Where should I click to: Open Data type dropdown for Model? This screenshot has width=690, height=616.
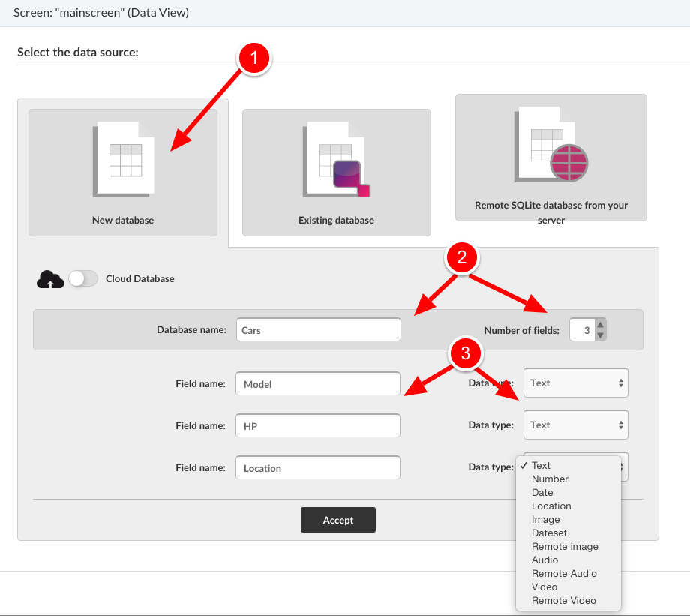coord(575,383)
